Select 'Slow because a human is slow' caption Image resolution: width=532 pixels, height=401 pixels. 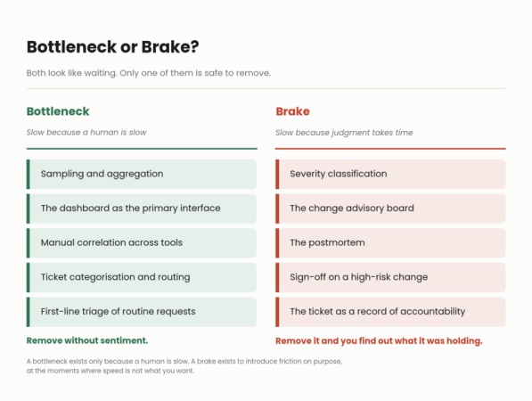86,132
